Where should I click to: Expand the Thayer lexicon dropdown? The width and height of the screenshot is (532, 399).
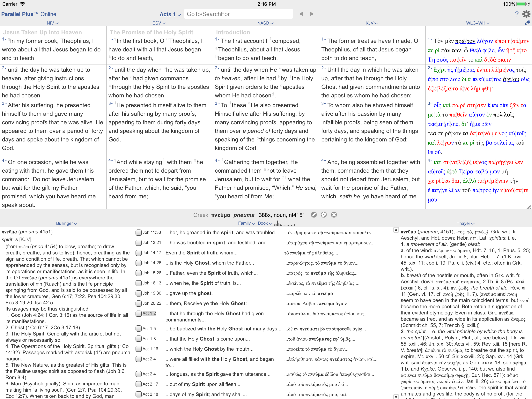pos(465,223)
